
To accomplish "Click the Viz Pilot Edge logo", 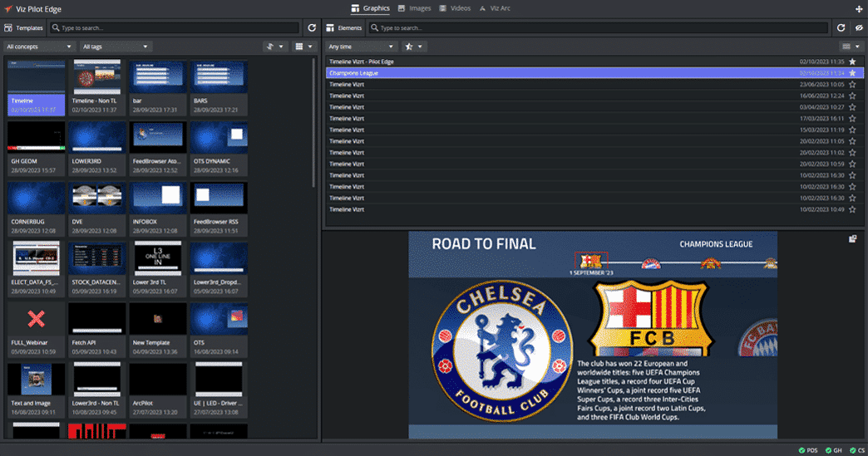I will pos(8,8).
